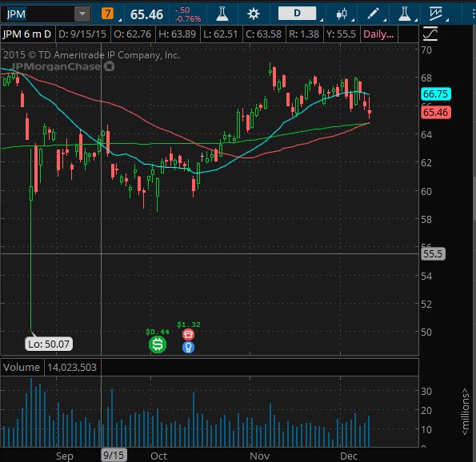Click the 70 price axis label
This screenshot has width=476, height=462.
(426, 50)
